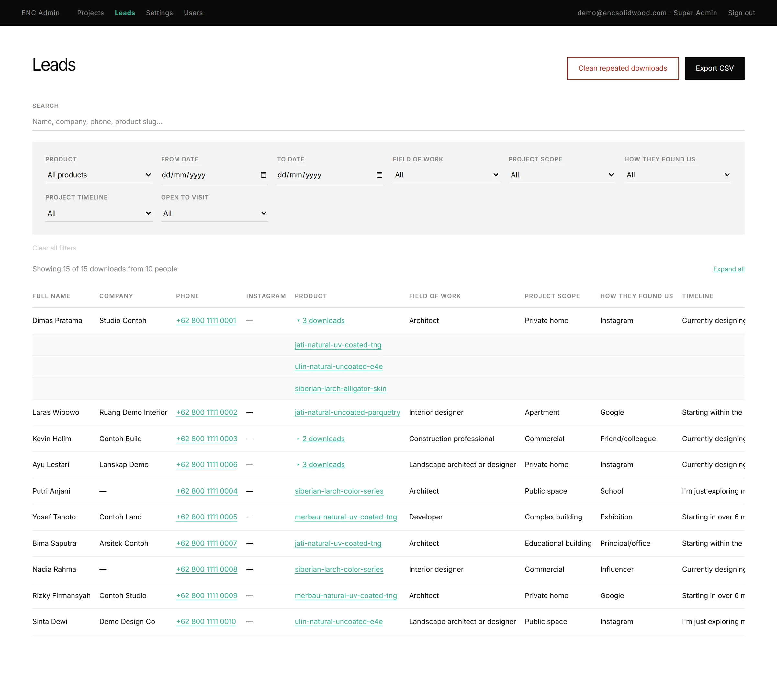This screenshot has width=777, height=700.
Task: Open the Users nav item
Action: click(x=193, y=13)
